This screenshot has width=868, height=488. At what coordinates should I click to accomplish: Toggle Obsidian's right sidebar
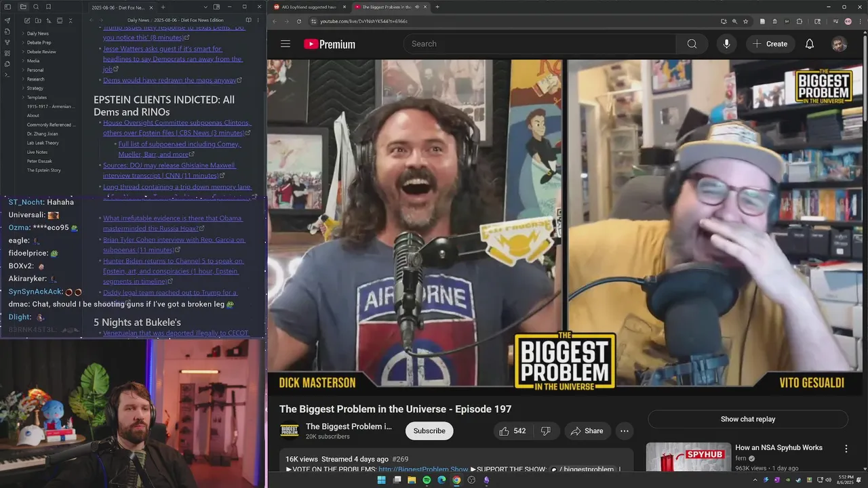coord(216,7)
